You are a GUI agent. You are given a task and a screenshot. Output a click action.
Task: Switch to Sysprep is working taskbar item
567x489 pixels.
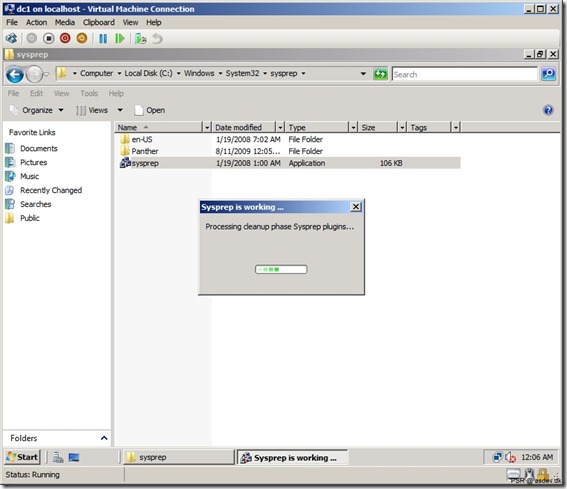[292, 458]
